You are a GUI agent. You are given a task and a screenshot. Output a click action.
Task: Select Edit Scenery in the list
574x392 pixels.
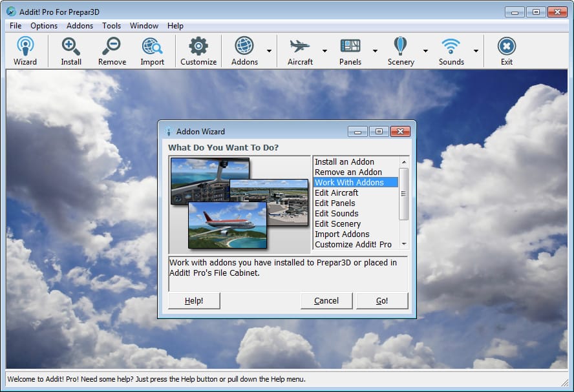337,224
